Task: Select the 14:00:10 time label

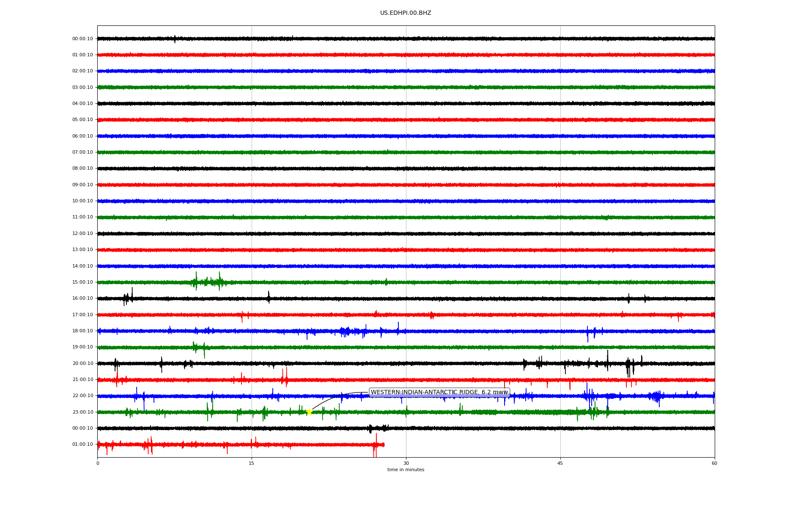Action: (x=82, y=266)
